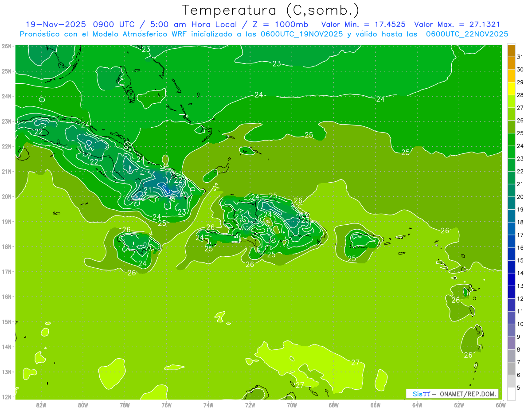Pick the yellow swatch between 28 and 29
532x411 pixels.
[x=512, y=89]
